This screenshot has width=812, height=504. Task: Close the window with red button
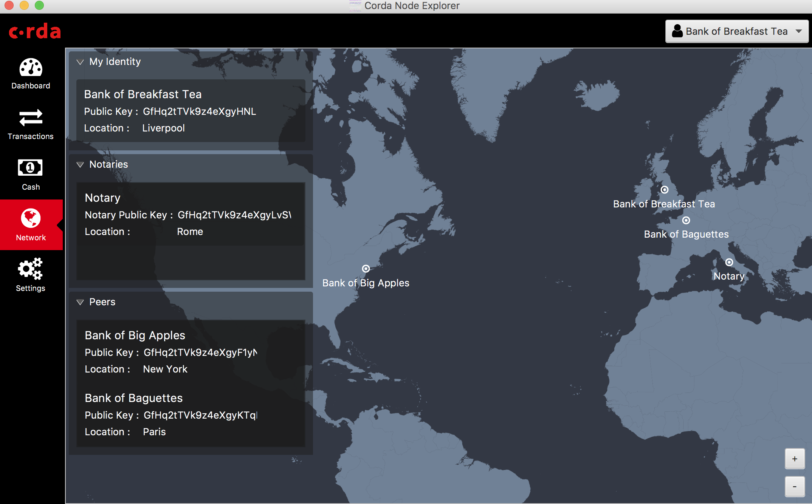click(9, 5)
